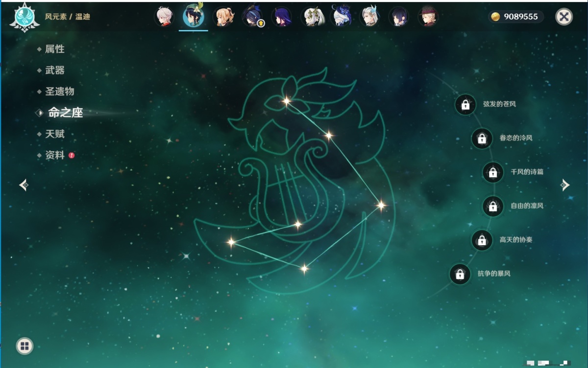Go to the previous character with left arrow

23,184
